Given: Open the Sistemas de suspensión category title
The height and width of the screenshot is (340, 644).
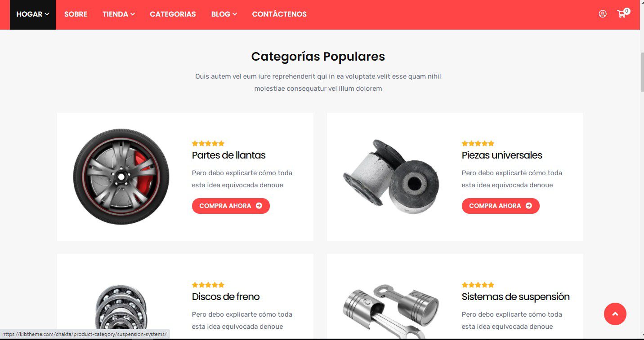Looking at the screenshot, I should pyautogui.click(x=515, y=297).
